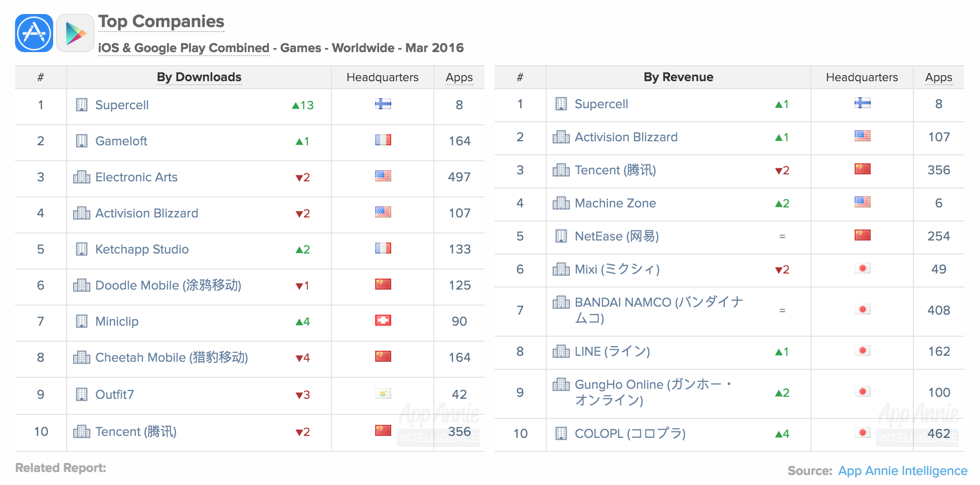
Task: Open Electronic Arts company link
Action: click(136, 177)
